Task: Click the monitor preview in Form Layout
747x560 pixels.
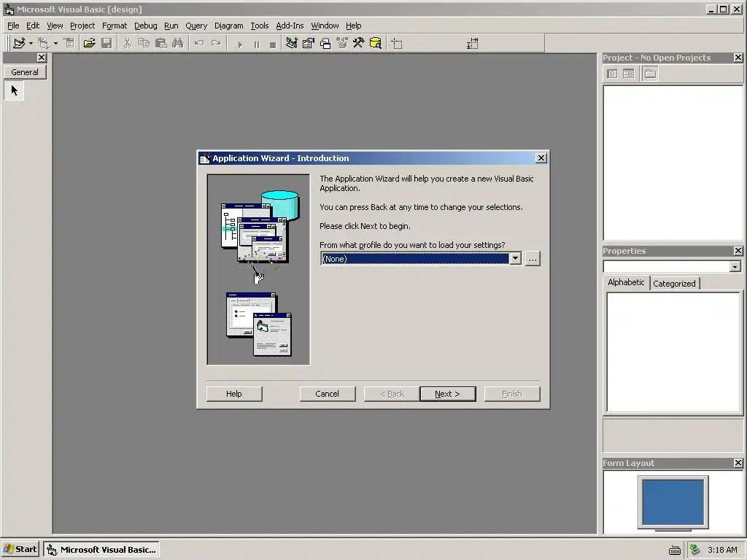Action: pos(673,503)
